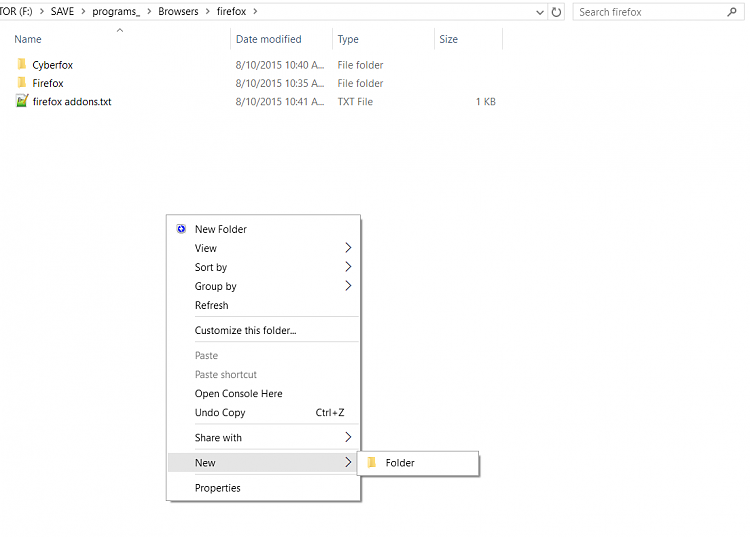This screenshot has width=750, height=537.
Task: Click the folder icon in the New submenu
Action: coord(372,462)
